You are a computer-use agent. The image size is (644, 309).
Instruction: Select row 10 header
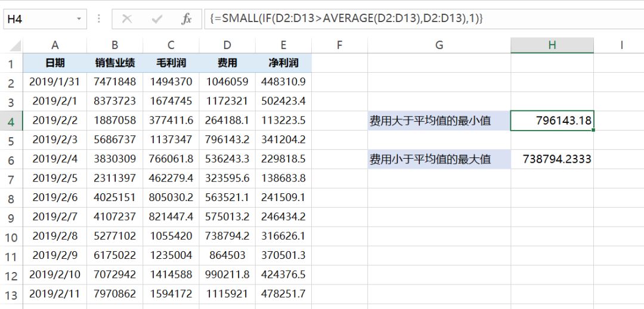[x=11, y=237]
